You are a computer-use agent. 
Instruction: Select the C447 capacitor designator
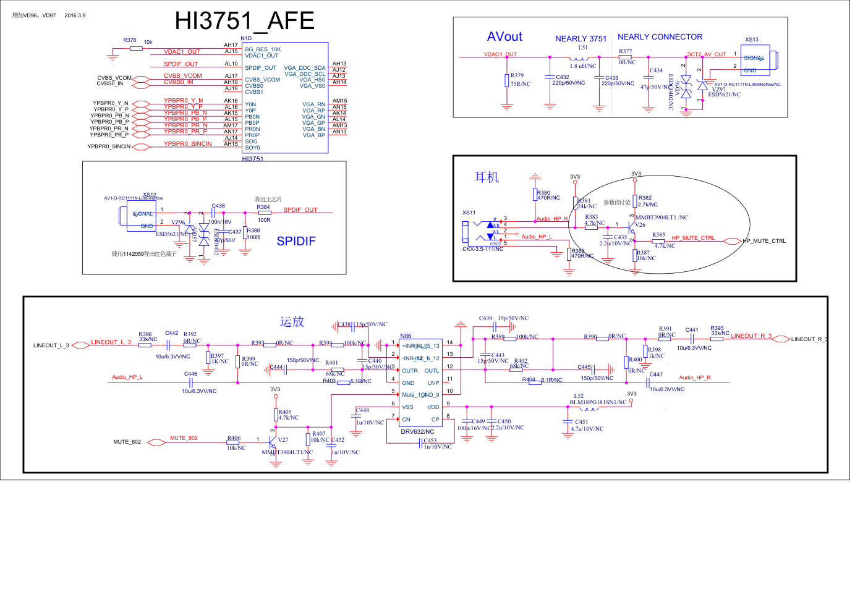point(656,374)
